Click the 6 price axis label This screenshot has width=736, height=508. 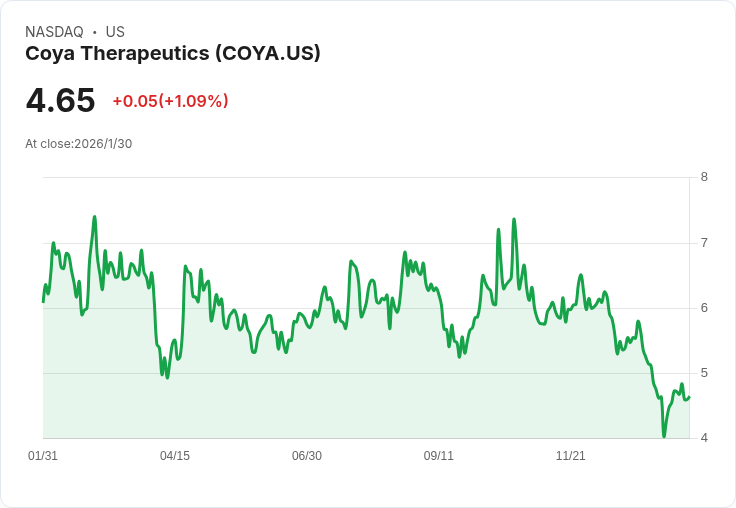coord(704,308)
